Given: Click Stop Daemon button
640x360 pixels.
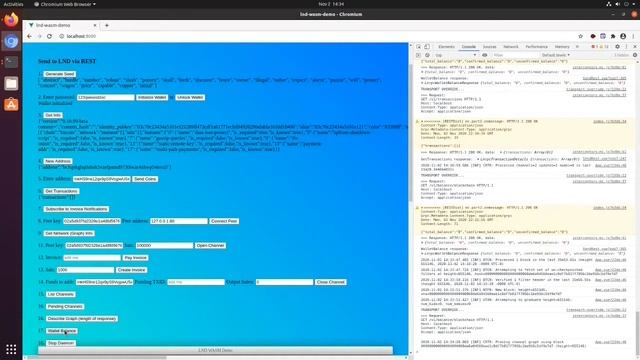Looking at the screenshot, I should click(61, 343).
